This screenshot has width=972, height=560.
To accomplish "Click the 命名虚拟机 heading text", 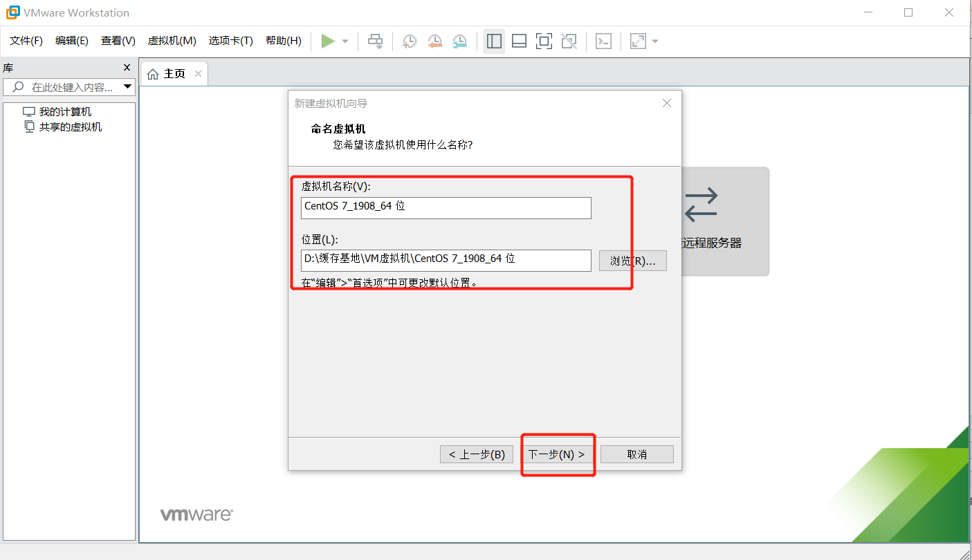I will pyautogui.click(x=338, y=129).
